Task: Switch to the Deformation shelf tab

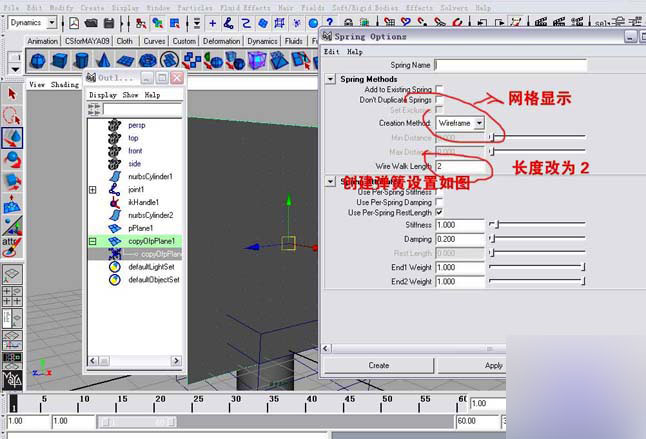Action: tap(221, 41)
